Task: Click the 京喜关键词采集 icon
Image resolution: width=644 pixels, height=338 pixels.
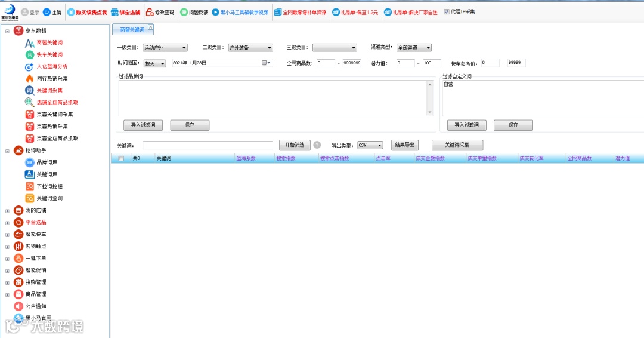Action: pyautogui.click(x=30, y=114)
